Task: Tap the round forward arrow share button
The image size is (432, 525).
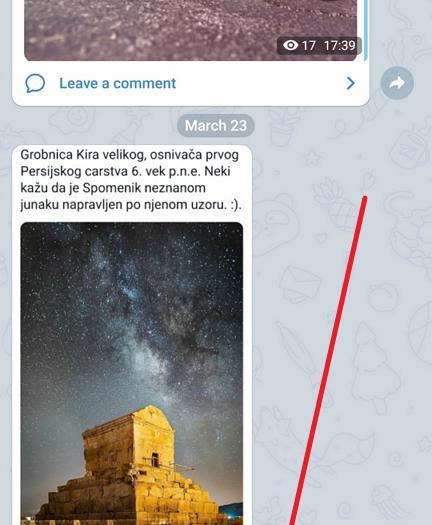Action: pyautogui.click(x=397, y=83)
